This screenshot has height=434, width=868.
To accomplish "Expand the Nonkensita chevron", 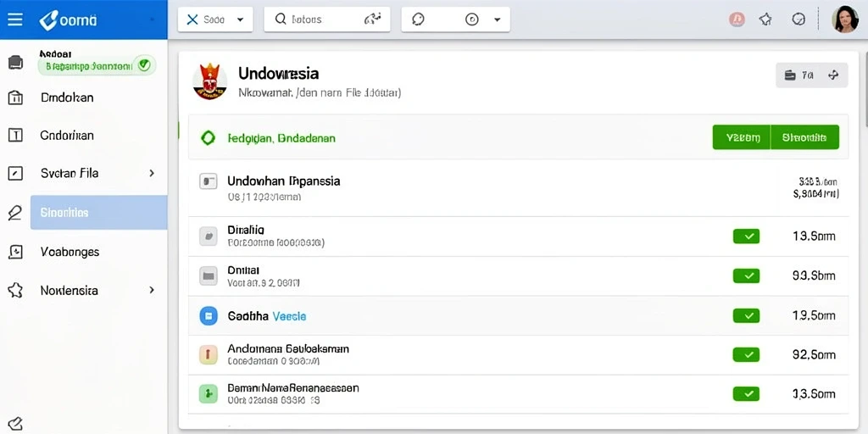I will [x=152, y=290].
